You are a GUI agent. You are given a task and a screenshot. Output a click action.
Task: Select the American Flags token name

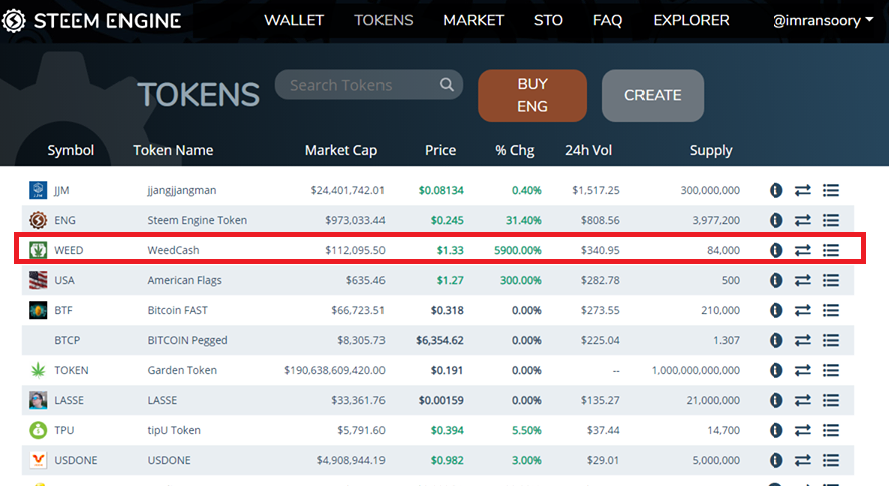[185, 280]
